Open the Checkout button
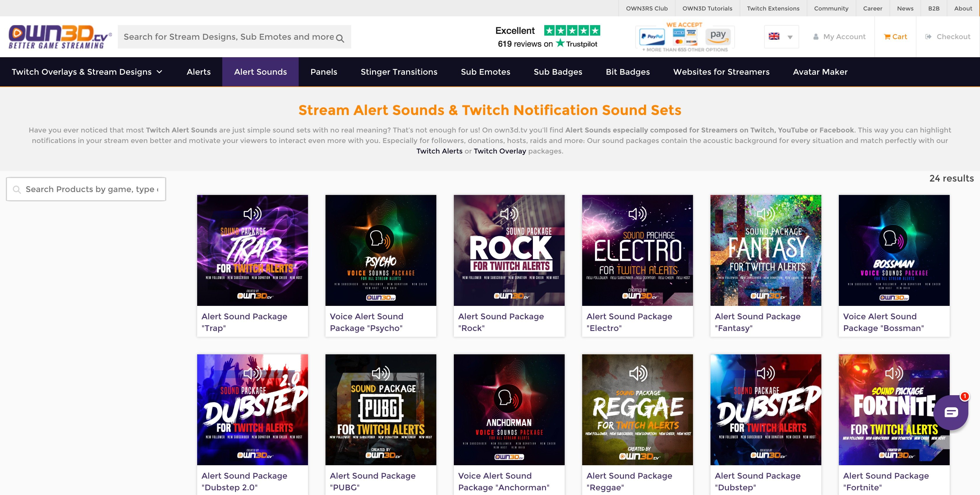The height and width of the screenshot is (495, 980). click(x=948, y=36)
